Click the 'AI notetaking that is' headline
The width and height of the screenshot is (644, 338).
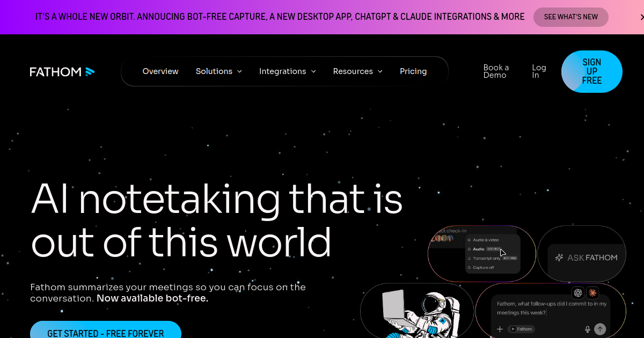[217, 199]
